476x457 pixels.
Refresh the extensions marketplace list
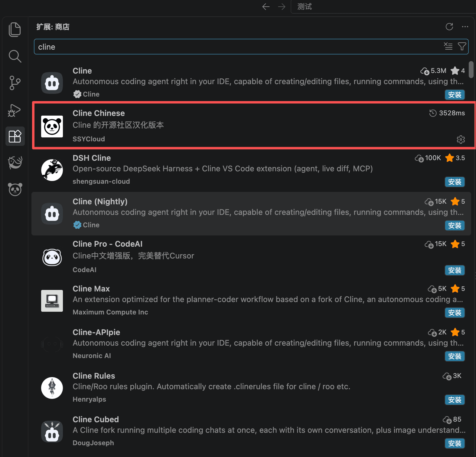pos(449,27)
